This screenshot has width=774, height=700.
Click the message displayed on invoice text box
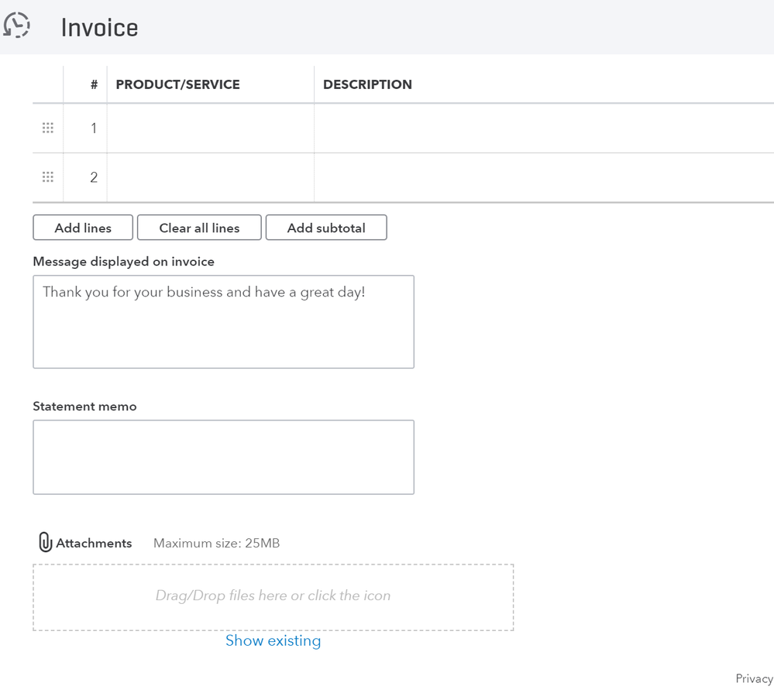(x=223, y=321)
